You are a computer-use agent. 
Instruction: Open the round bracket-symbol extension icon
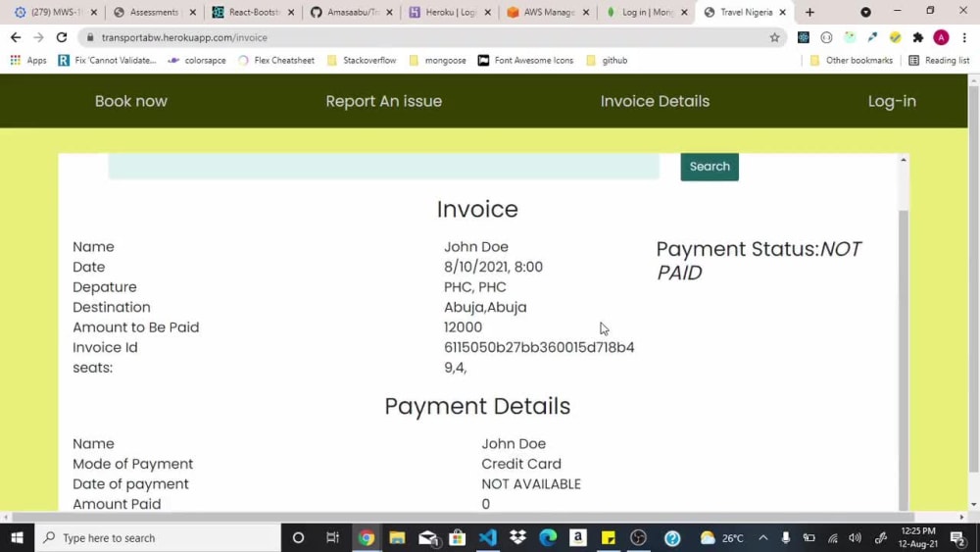(x=826, y=37)
